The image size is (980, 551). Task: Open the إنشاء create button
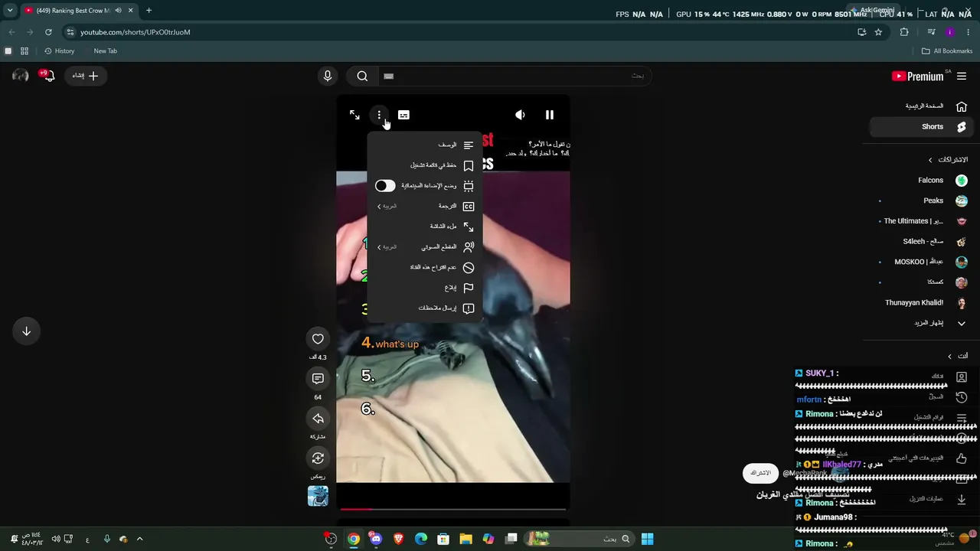tap(85, 76)
